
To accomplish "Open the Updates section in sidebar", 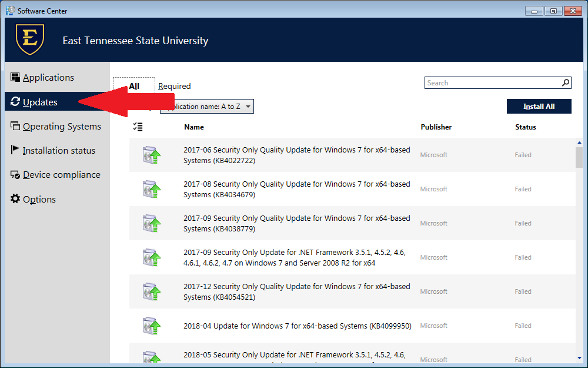I will coord(40,102).
